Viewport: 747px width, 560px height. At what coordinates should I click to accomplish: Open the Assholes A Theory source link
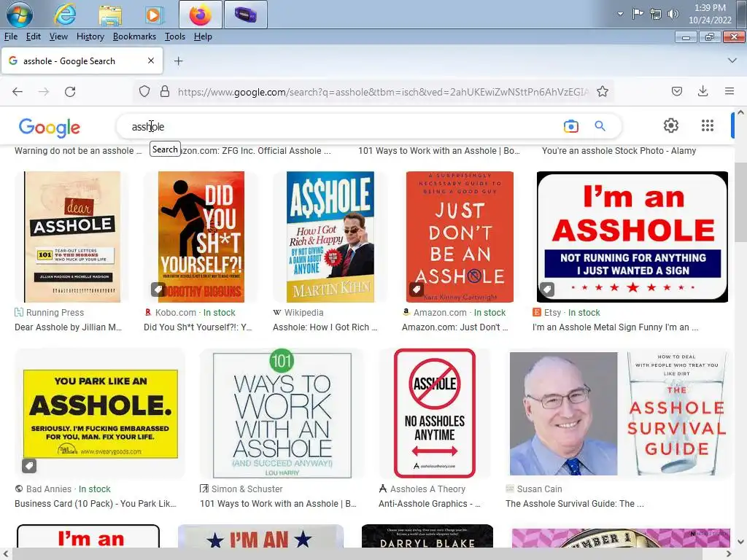(422, 489)
